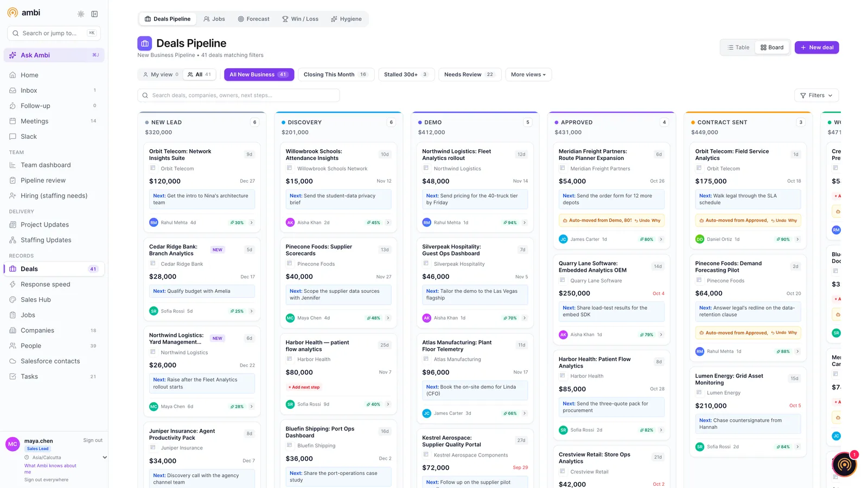868x488 pixels.
Task: Open Home in the sidebar
Action: tap(54, 75)
